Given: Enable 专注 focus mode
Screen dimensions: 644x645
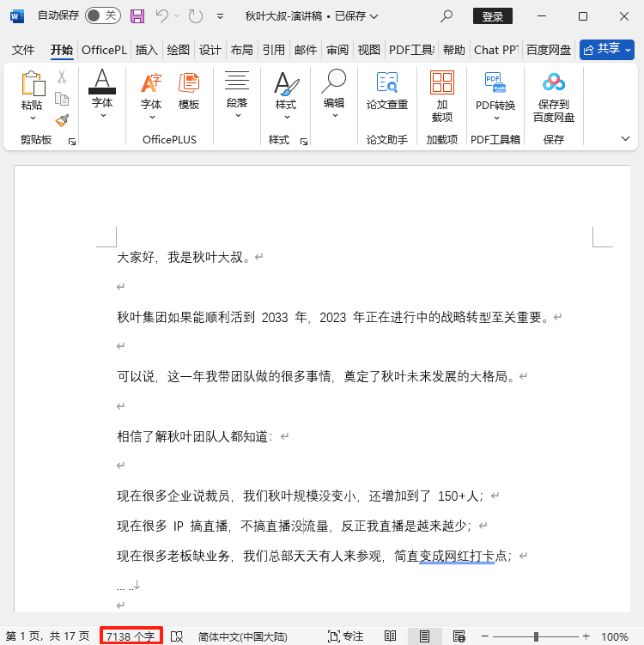Looking at the screenshot, I should point(345,636).
